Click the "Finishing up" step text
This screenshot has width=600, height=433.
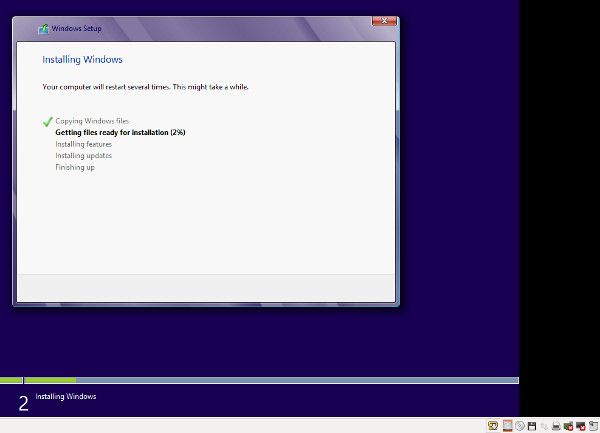75,167
